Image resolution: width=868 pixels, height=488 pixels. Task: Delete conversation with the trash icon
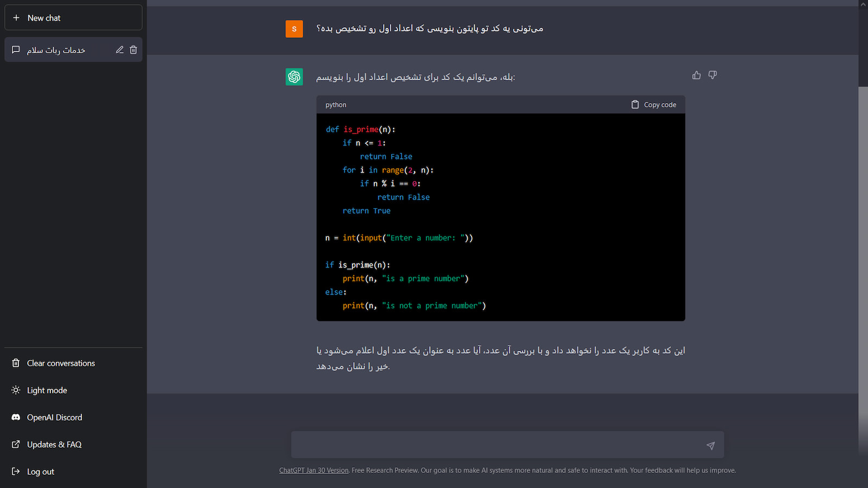[133, 50]
